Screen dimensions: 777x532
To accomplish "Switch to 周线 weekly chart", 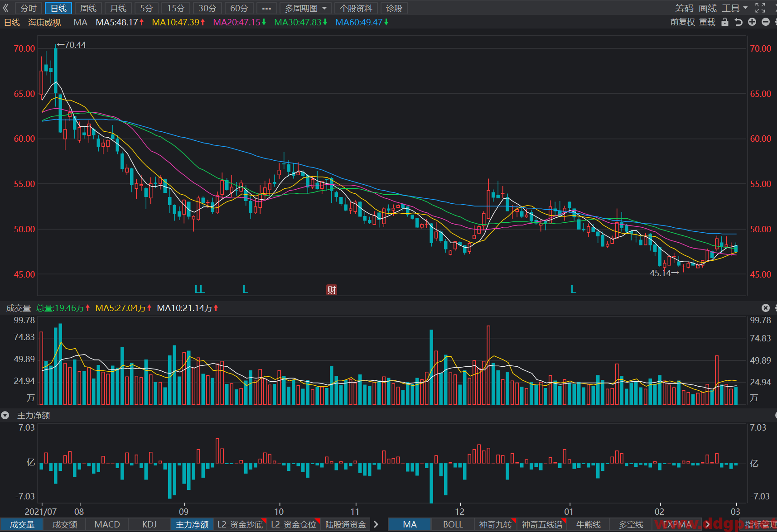I will pyautogui.click(x=88, y=8).
